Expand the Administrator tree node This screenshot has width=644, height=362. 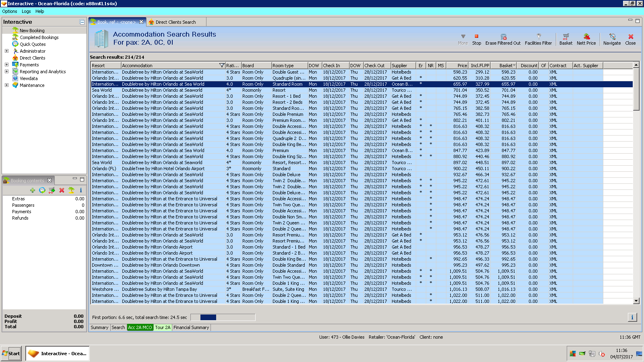click(x=6, y=51)
